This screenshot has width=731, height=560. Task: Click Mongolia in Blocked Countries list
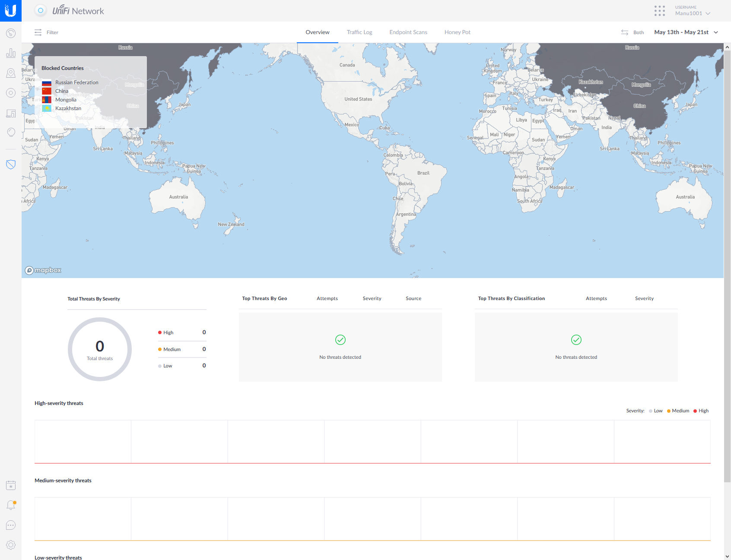point(66,100)
